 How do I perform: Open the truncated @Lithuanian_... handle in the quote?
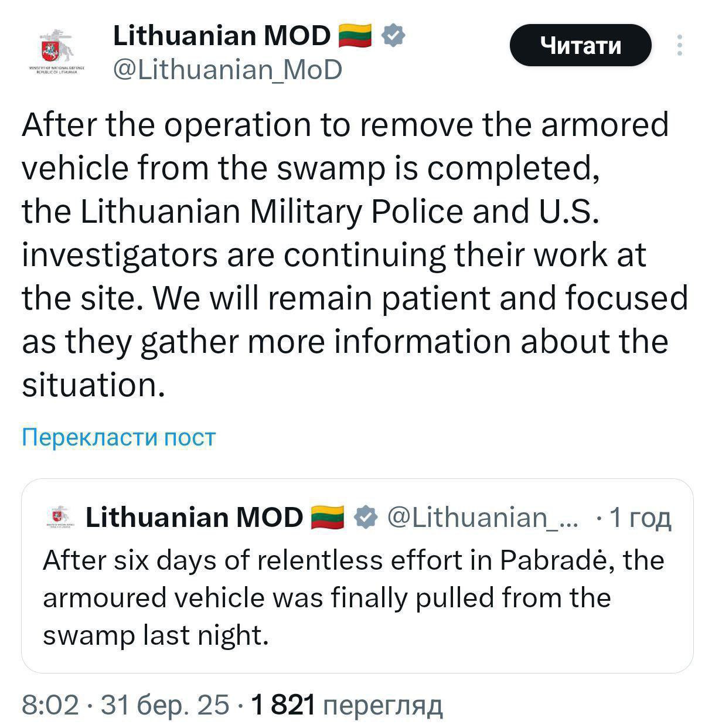483,518
